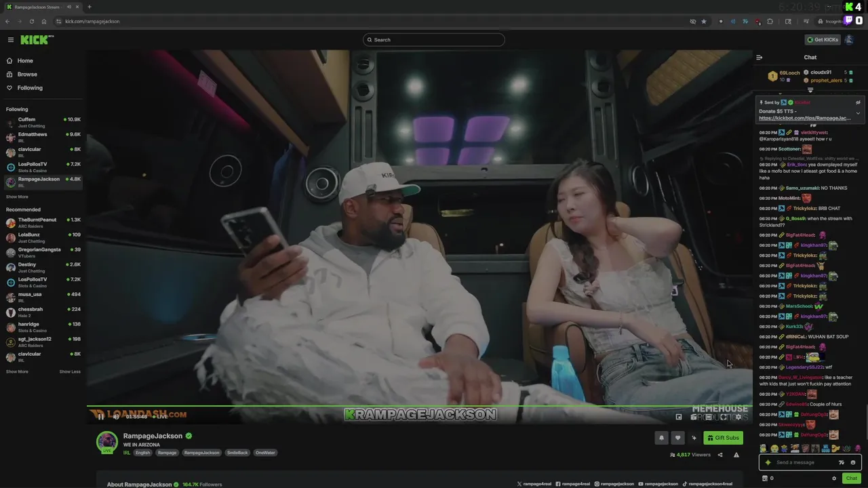Screen dimensions: 868x488
Task: Click the English tag
Action: [x=142, y=453]
